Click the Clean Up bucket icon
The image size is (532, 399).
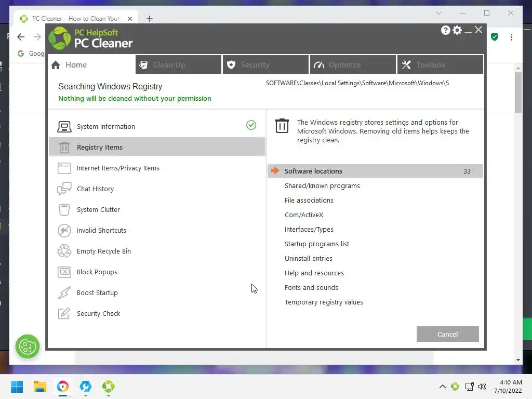143,65
